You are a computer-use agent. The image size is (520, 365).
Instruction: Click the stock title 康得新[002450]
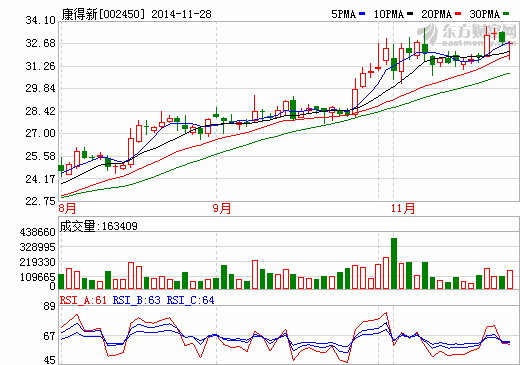click(104, 14)
